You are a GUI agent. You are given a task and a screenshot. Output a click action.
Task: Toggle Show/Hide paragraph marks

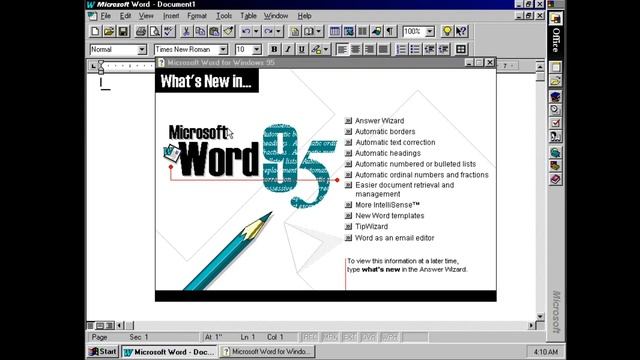[x=390, y=31]
